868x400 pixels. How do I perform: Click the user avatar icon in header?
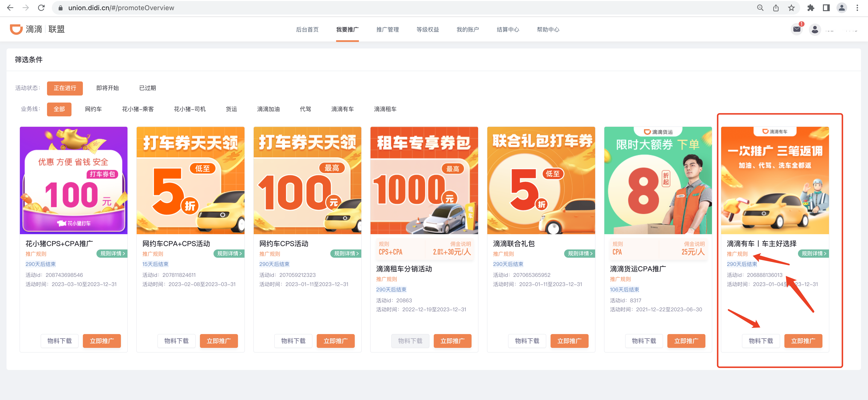815,30
